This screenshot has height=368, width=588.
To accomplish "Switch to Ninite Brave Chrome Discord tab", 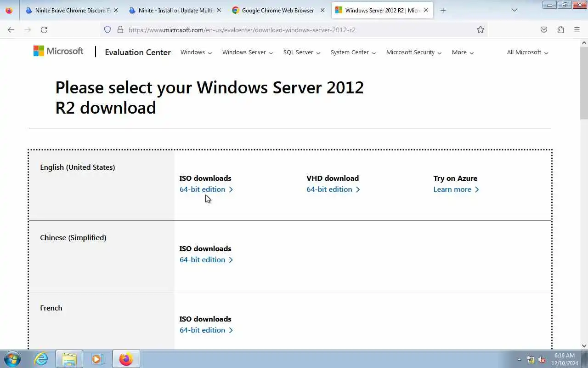I will point(71,10).
